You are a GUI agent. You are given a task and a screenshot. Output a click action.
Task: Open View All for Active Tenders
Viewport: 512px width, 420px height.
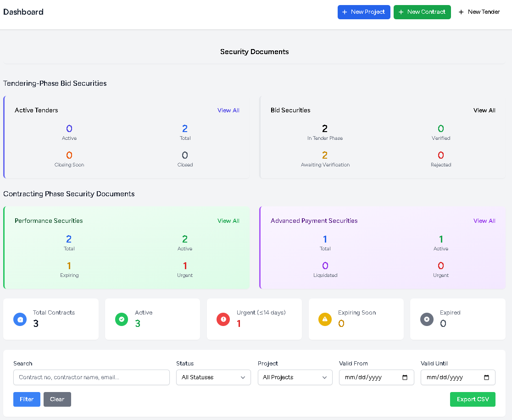click(x=228, y=111)
